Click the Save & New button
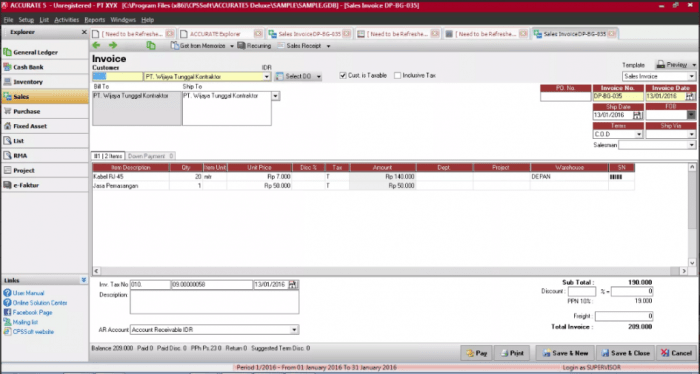The width and height of the screenshot is (700, 374). 565,353
